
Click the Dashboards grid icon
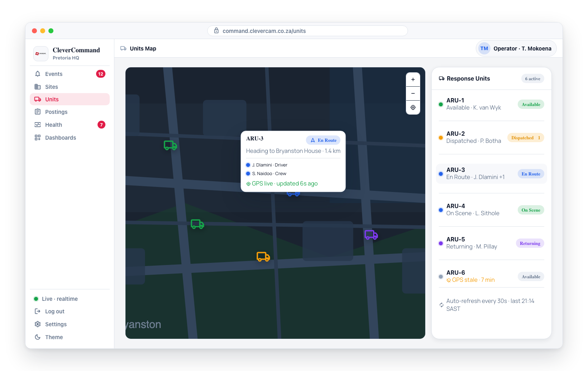(38, 138)
